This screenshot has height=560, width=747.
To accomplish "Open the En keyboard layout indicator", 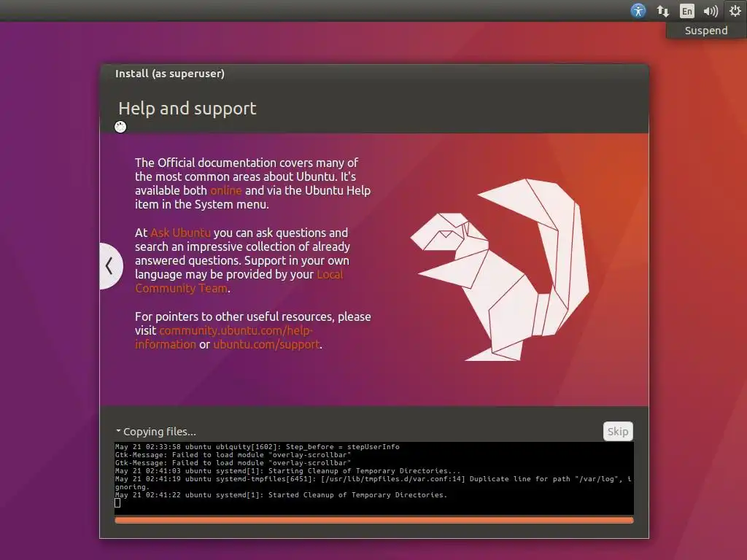I will tap(686, 11).
